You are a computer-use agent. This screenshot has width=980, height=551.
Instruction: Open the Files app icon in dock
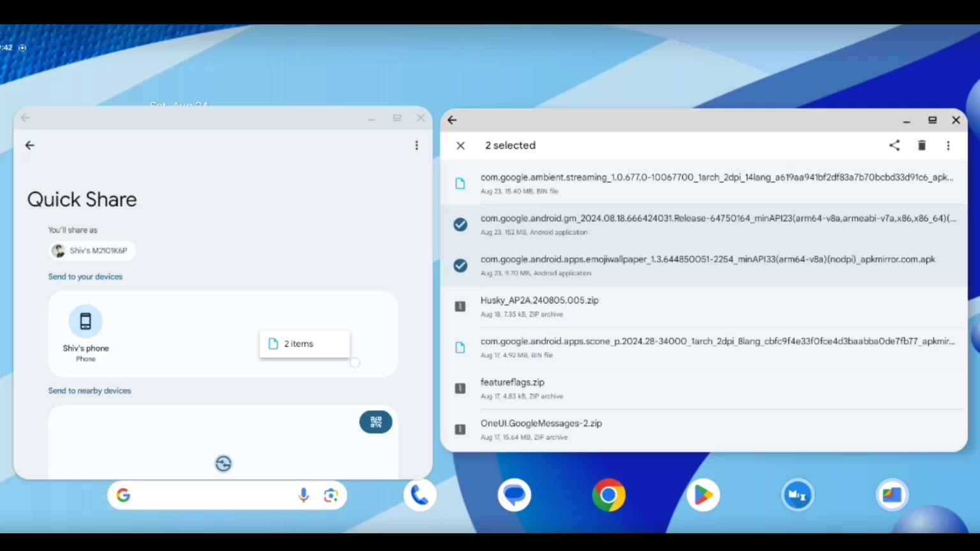[x=892, y=495]
